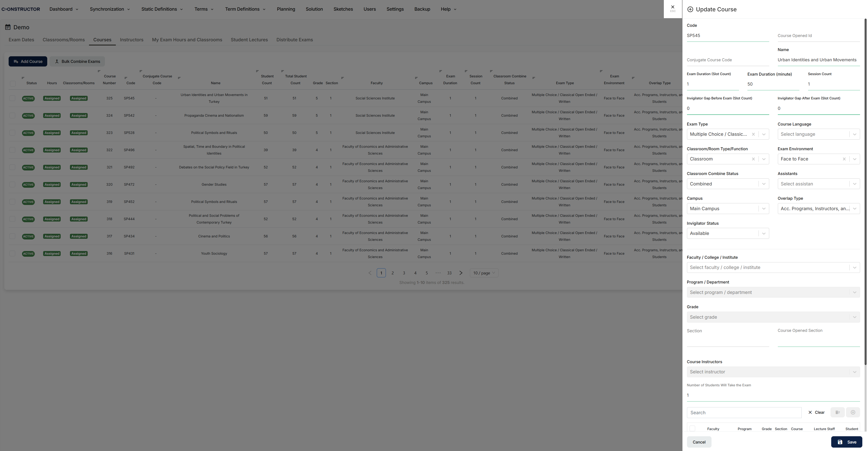Viewport: 868px width, 451px height.
Task: Open the Dashboard menu
Action: [x=64, y=9]
